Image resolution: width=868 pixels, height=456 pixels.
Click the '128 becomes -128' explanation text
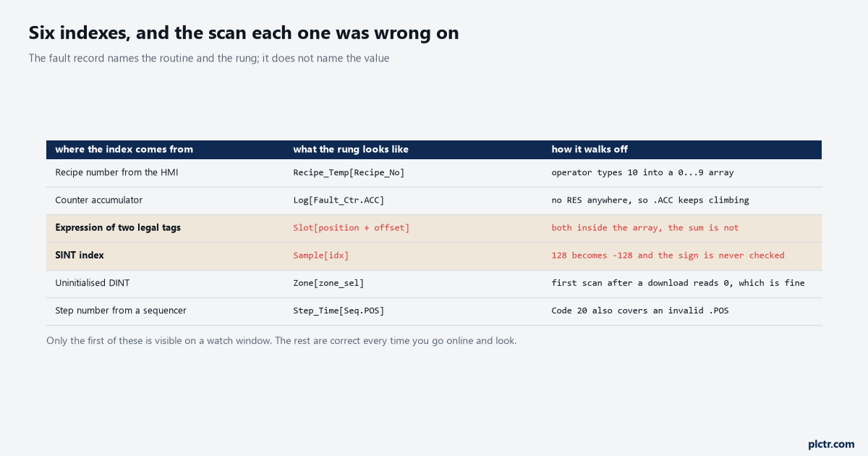(x=668, y=256)
